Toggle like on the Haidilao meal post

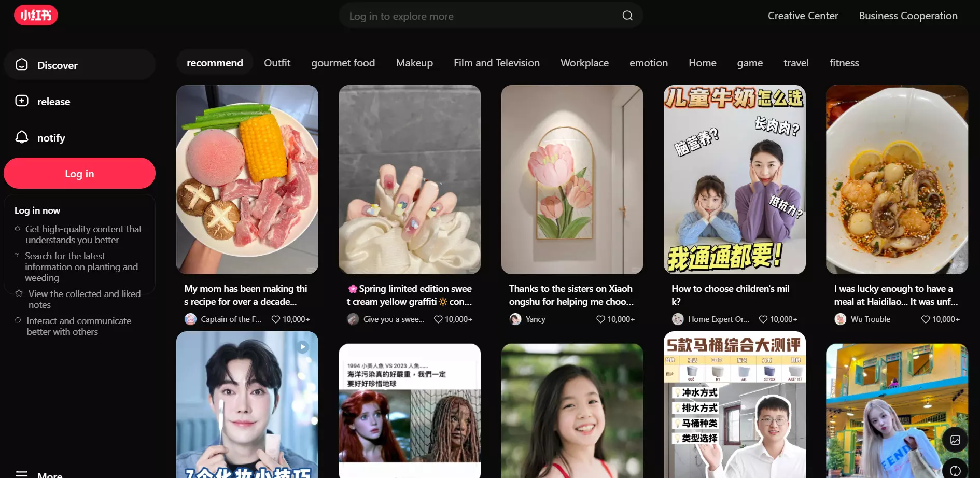[926, 319]
